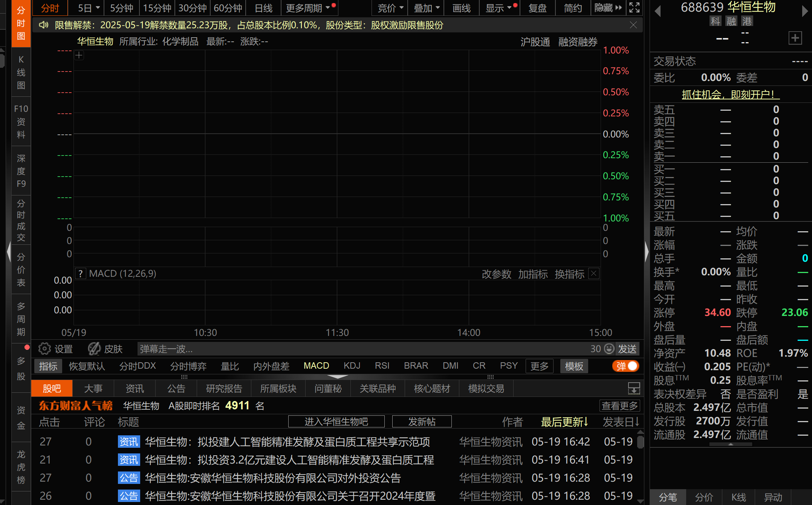The width and height of the screenshot is (812, 505).
Task: Click 隐藏 to hide the side panel
Action: click(x=608, y=8)
